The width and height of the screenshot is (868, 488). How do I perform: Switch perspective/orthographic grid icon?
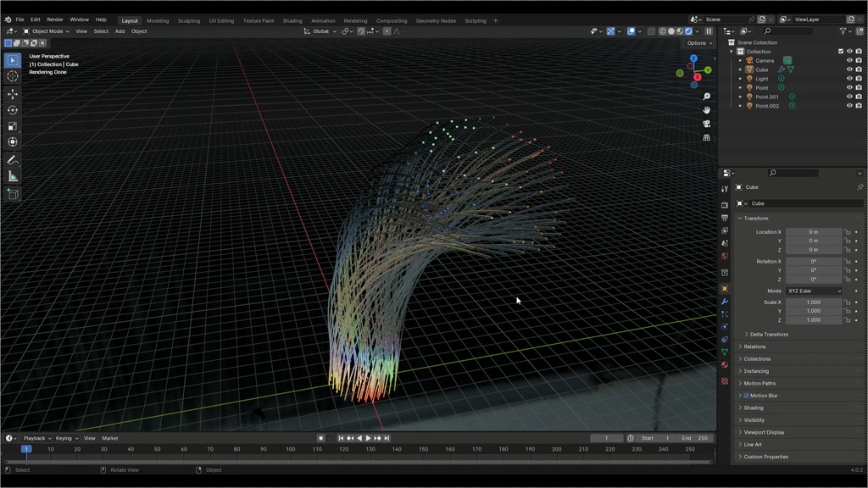coord(706,137)
